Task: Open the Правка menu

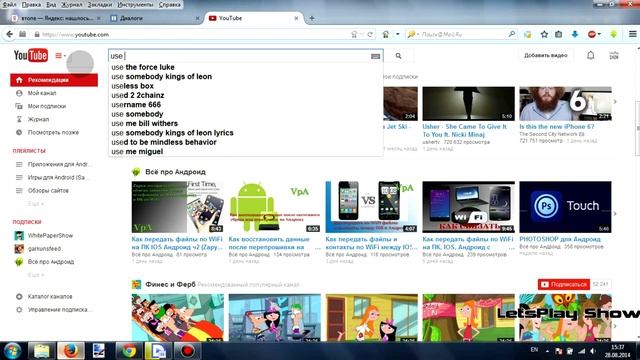Action: point(31,4)
